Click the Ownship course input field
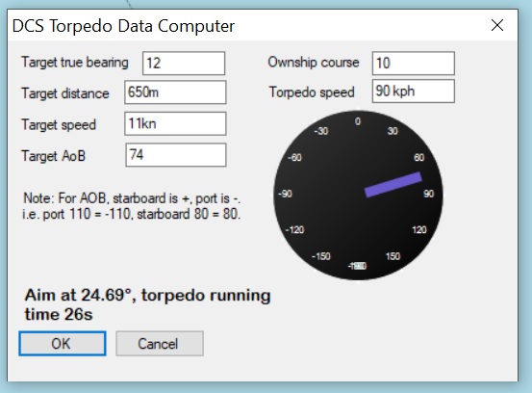 414,64
